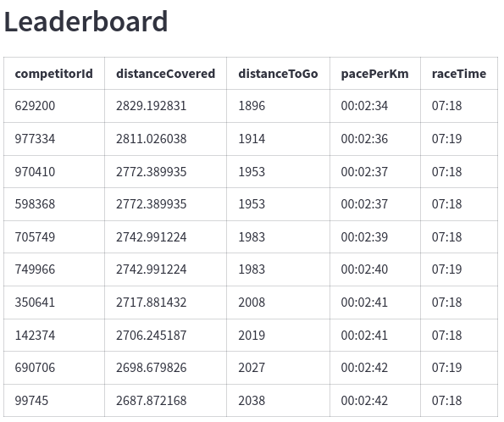Select pace value 00:02:34
The image size is (504, 422).
click(364, 106)
